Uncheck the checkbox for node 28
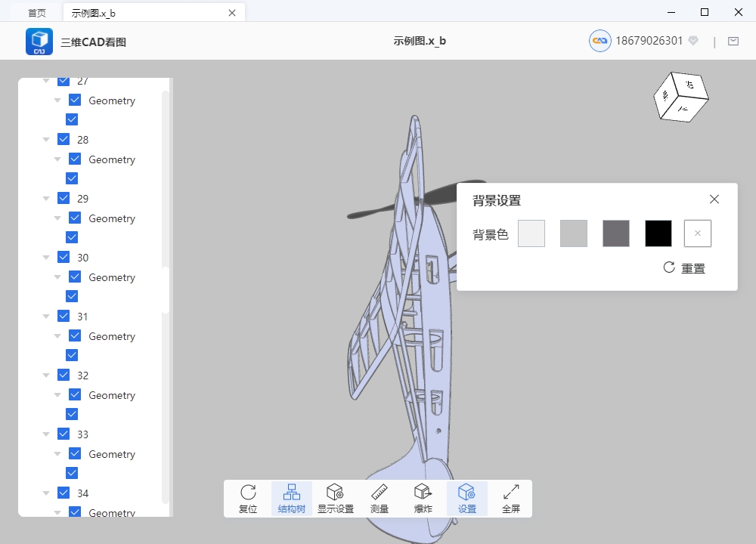The height and width of the screenshot is (544, 756). click(x=64, y=139)
